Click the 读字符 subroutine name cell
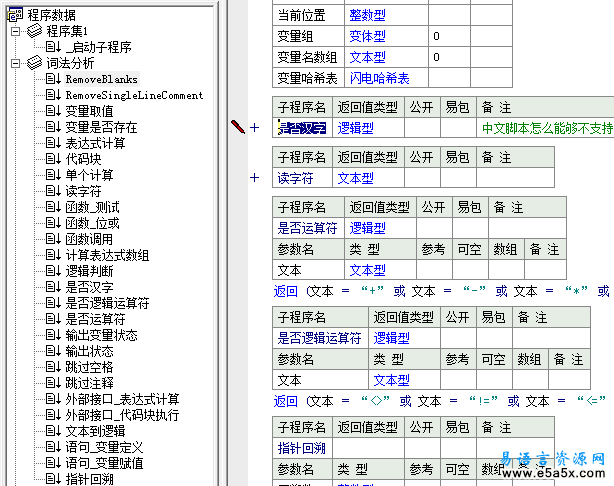Screen dimensions: 614x486 coord(302,178)
